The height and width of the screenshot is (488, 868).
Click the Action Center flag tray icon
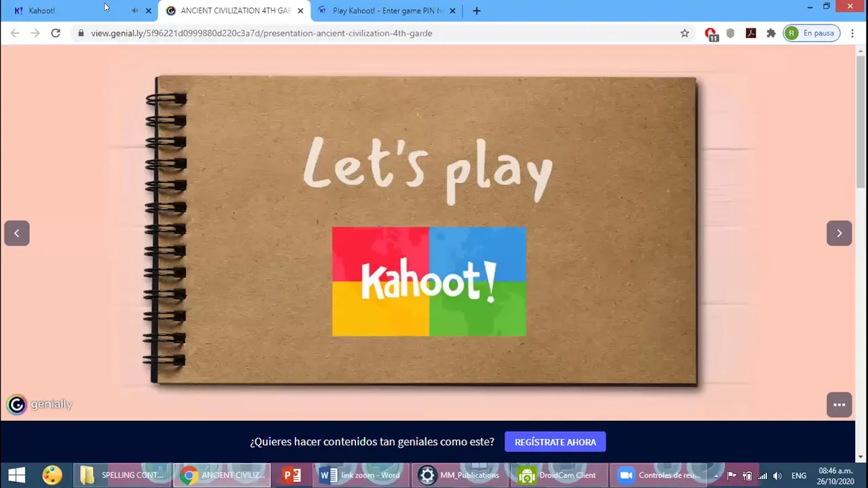click(732, 476)
